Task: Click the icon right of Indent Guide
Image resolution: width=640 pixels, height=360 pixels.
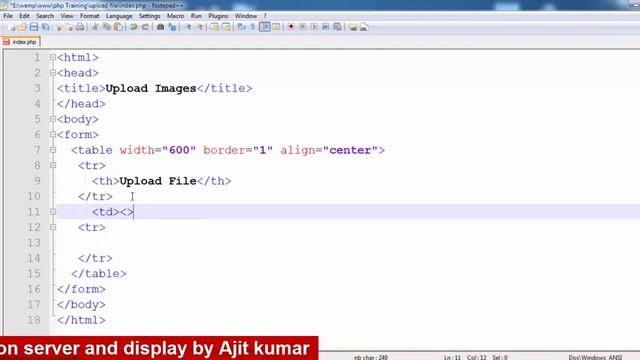Action: (x=276, y=27)
